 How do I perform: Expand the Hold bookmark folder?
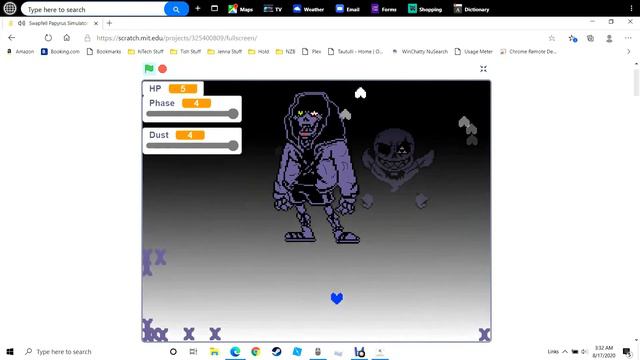point(259,51)
